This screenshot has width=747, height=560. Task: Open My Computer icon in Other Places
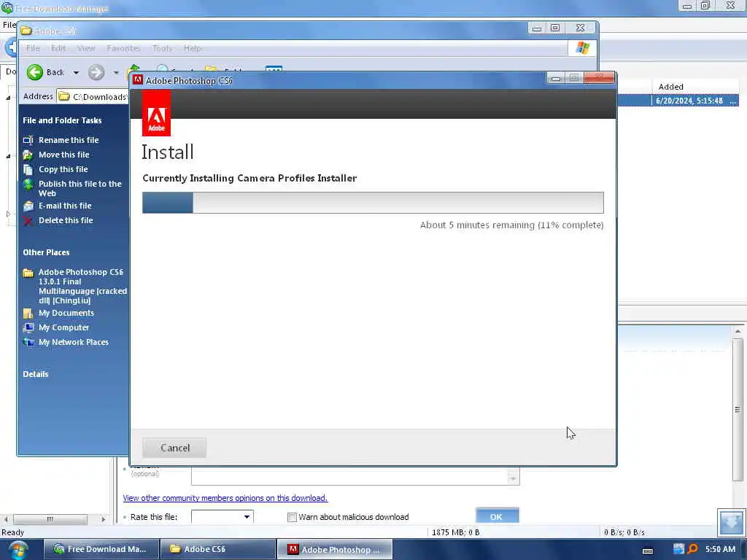[28, 327]
